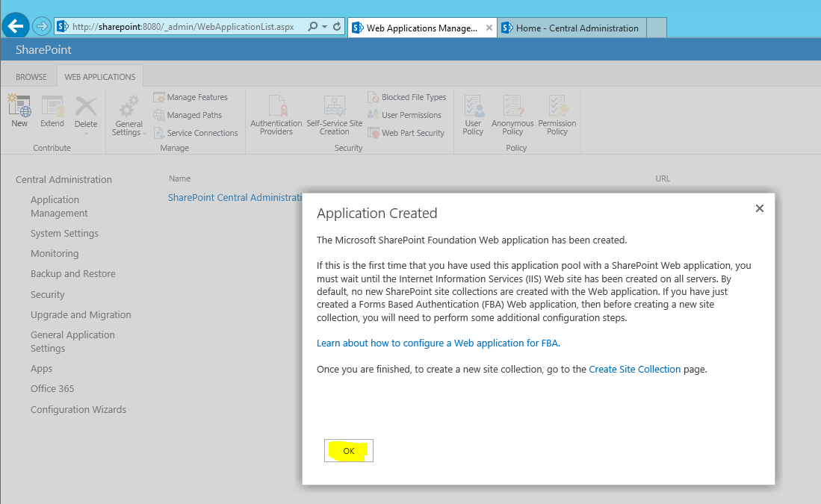This screenshot has width=821, height=504.
Task: Open the Create Site Collection link
Action: point(634,370)
